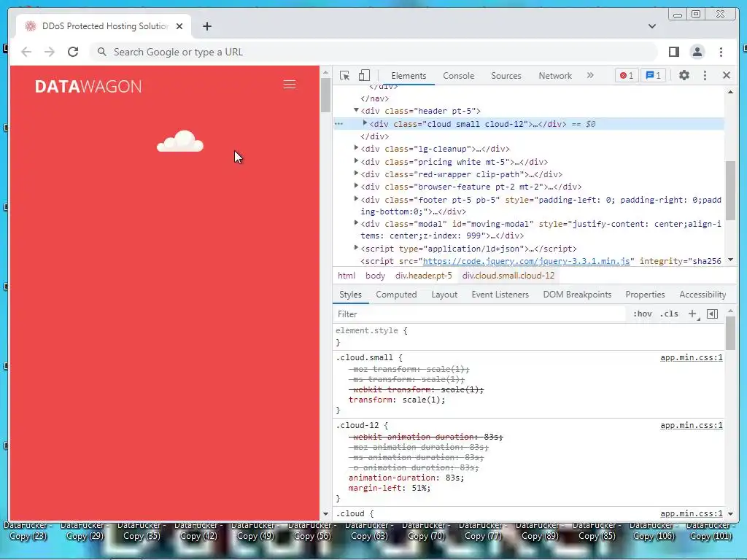This screenshot has width=747, height=560.
Task: Open a new browser tab
Action: tap(206, 26)
